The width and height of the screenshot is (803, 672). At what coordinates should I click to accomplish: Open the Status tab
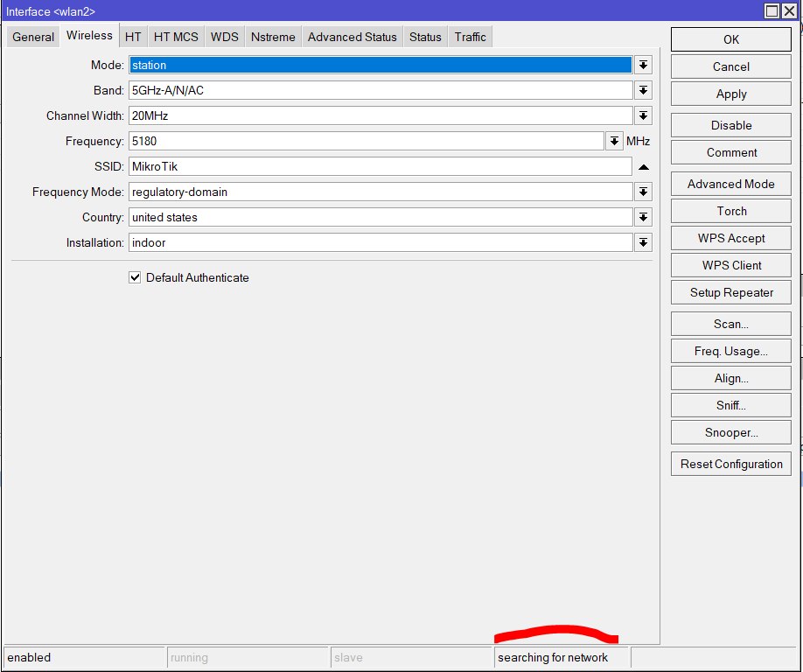(425, 37)
